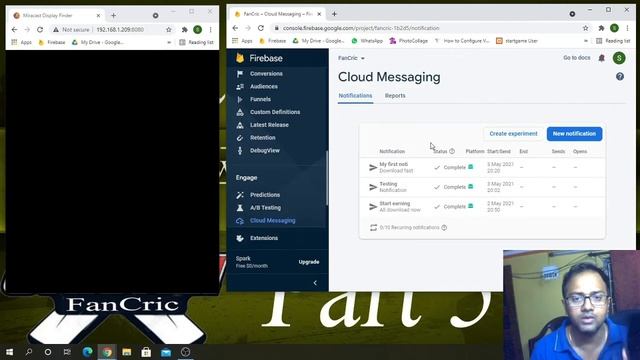Open Go to docs link
The height and width of the screenshot is (360, 640).
(x=576, y=58)
